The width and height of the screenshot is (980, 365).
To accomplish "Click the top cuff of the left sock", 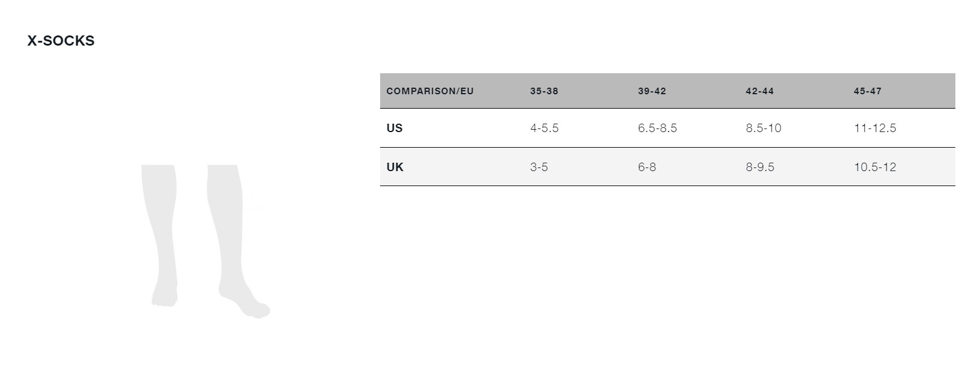I will [159, 170].
